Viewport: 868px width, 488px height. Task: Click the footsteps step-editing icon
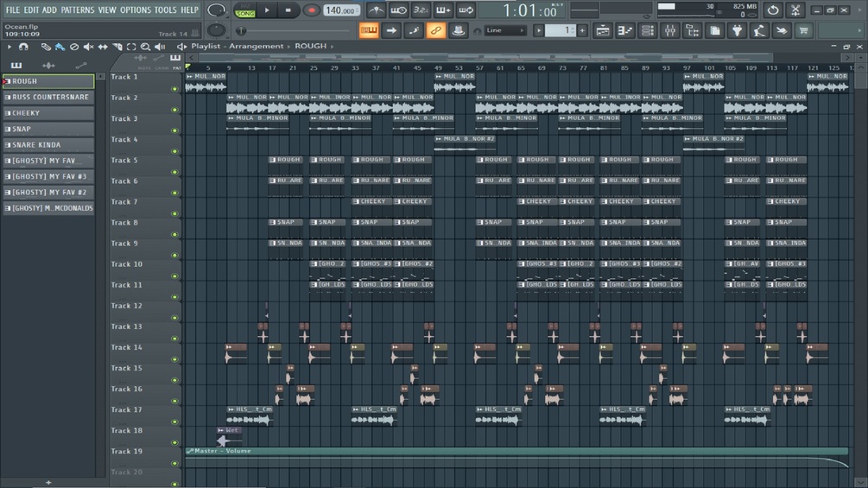[414, 30]
